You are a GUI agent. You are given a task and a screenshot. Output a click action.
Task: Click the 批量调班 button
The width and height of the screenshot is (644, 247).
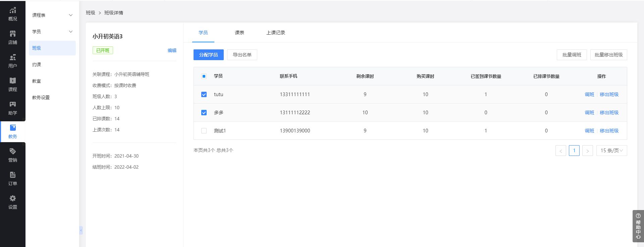572,55
